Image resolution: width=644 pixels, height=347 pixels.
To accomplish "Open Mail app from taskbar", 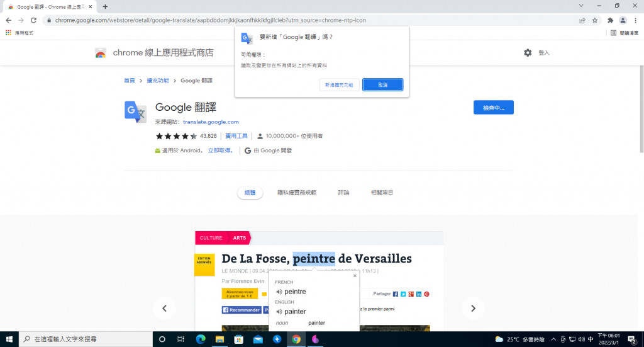I will [258, 339].
